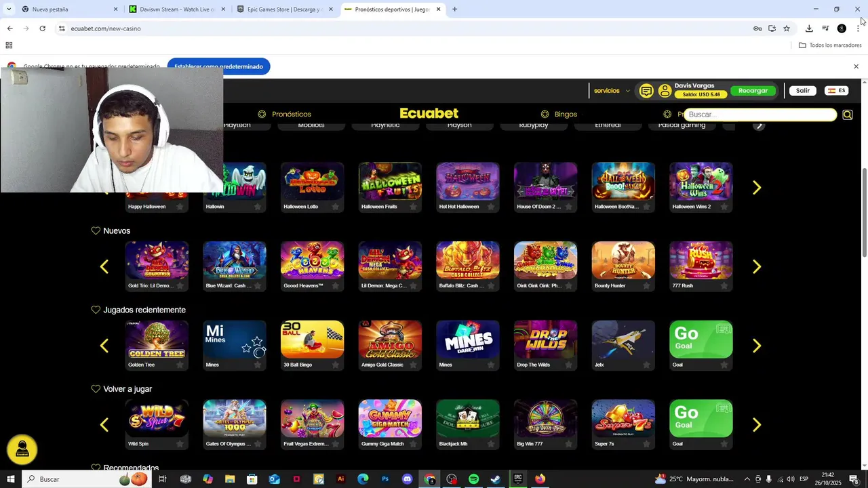Open the Chrome apps grid icon
The image size is (868, 488).
click(x=9, y=45)
